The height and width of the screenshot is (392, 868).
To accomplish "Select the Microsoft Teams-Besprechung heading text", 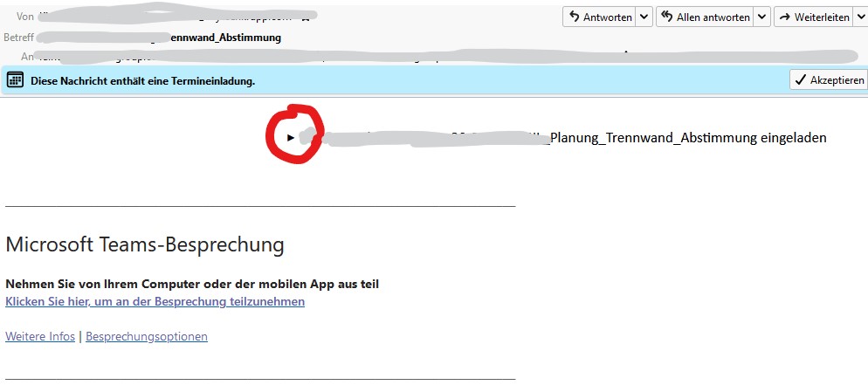I will click(x=144, y=244).
